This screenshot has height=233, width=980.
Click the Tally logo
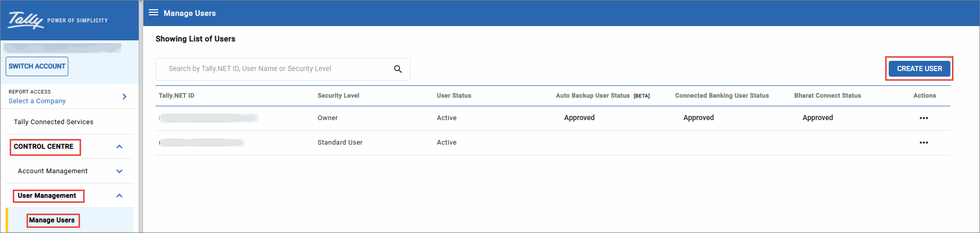[x=27, y=20]
